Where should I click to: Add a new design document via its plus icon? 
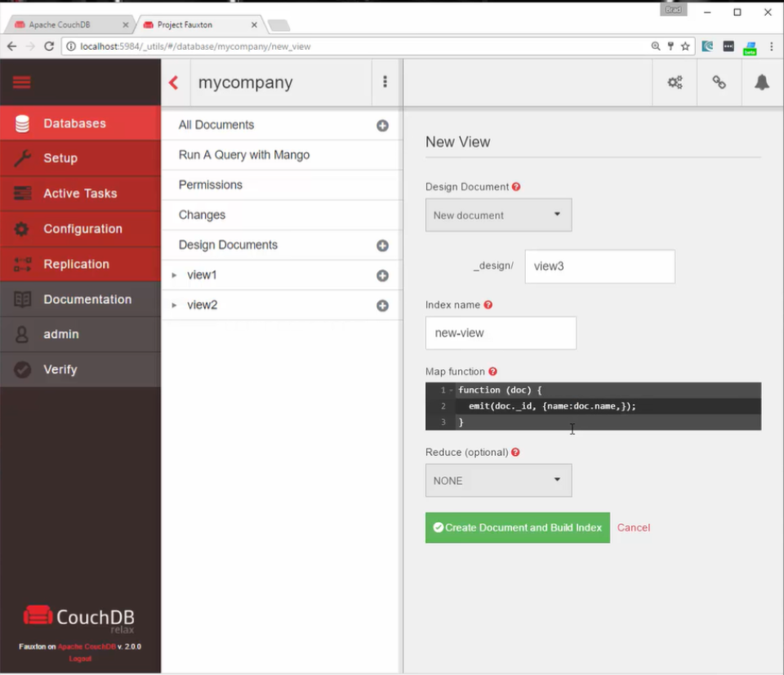381,244
